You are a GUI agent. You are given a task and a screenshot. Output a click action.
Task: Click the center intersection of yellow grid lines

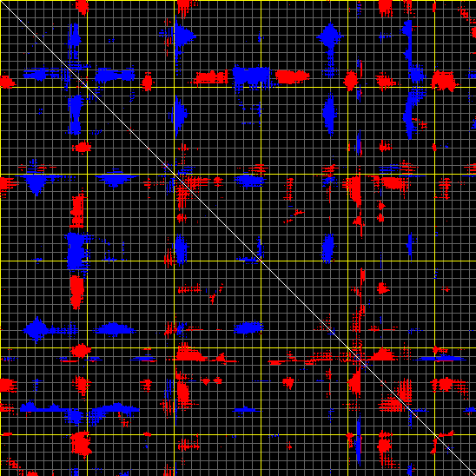click(261, 261)
